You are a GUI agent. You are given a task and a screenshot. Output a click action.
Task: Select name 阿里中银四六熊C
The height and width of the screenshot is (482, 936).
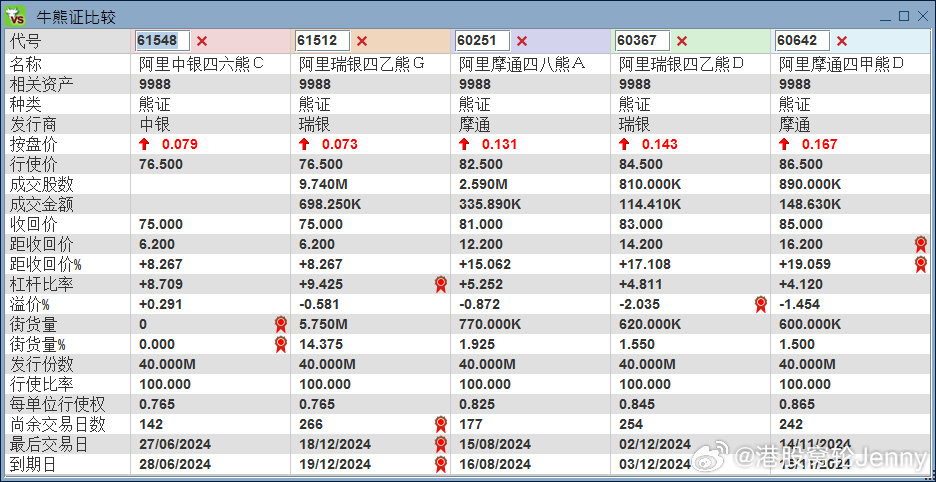click(x=201, y=64)
